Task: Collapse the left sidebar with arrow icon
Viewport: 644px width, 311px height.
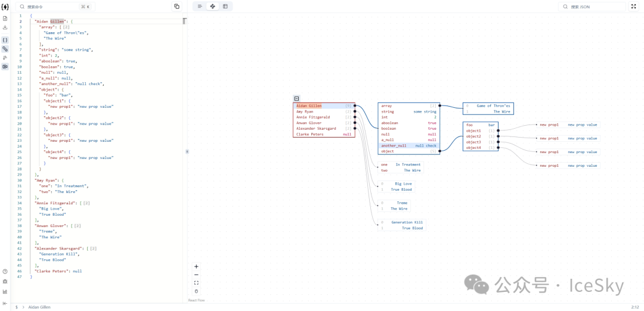Action: [5, 303]
